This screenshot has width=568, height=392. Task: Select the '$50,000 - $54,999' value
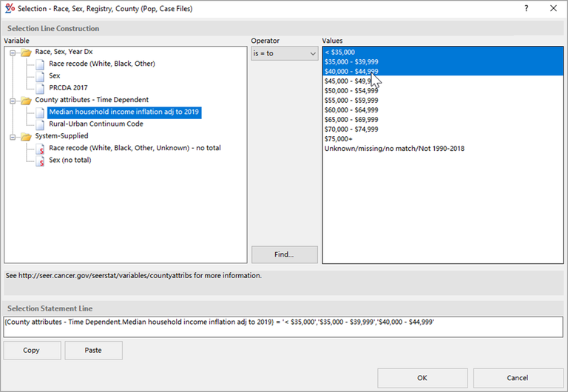click(x=351, y=90)
